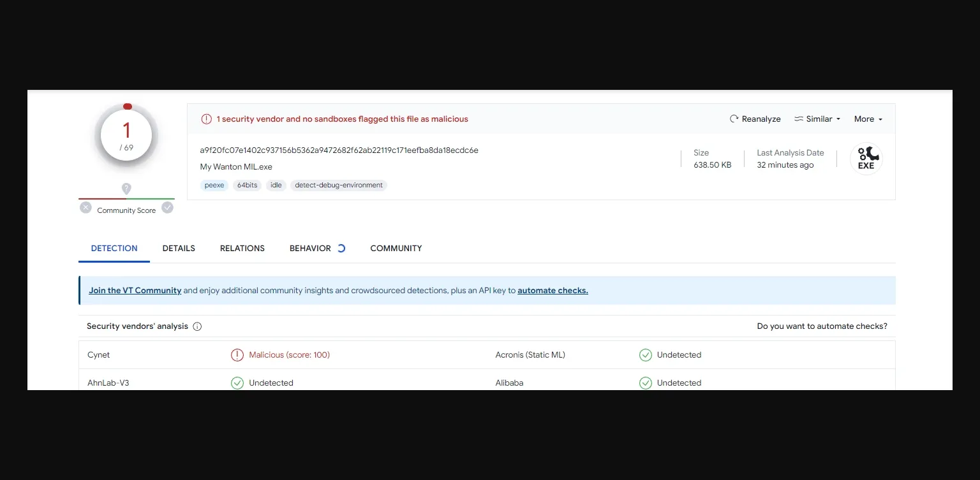Click the Join the VT Community link
This screenshot has width=980, height=480.
pos(135,291)
